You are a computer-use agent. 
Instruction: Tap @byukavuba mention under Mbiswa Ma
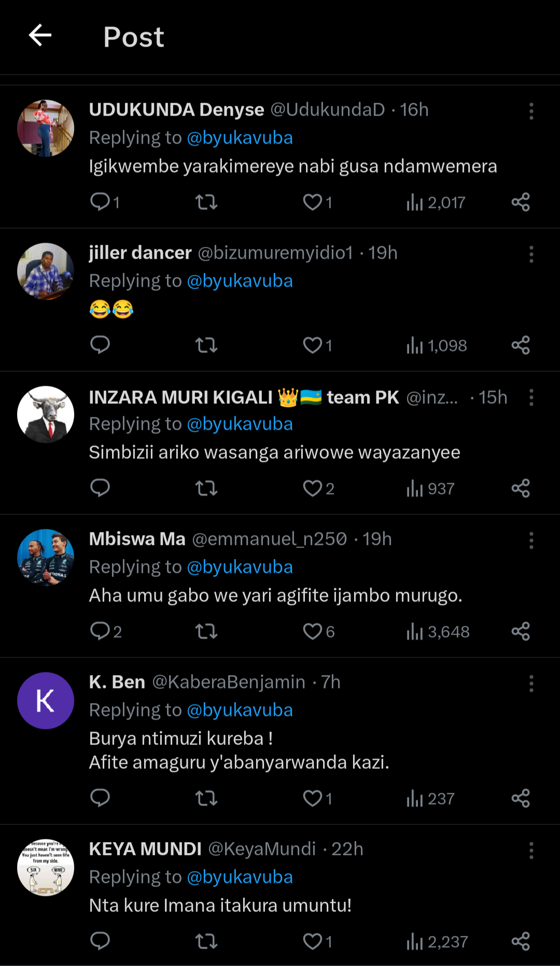point(240,567)
